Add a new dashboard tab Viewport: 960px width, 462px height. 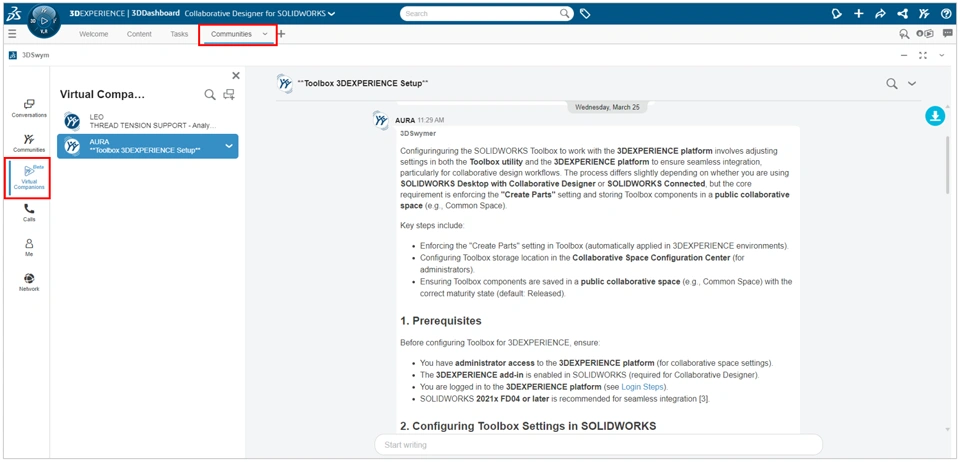281,34
